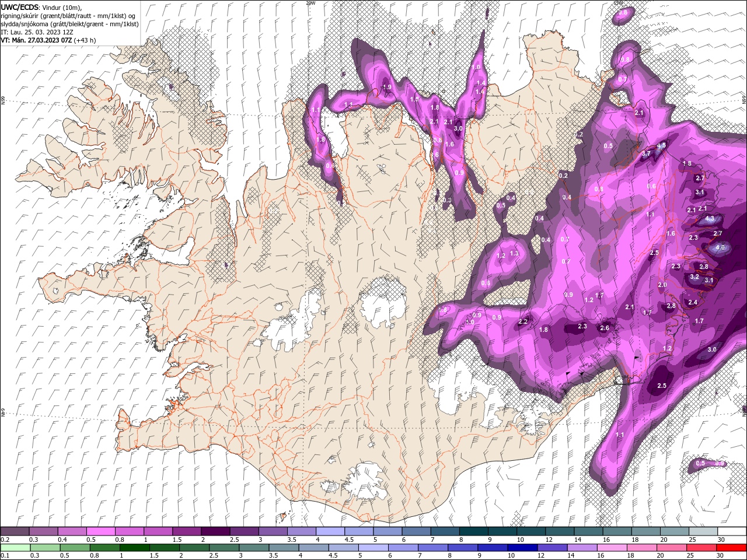Click the 2.4 precipitation value on the map
The width and height of the screenshot is (747, 560).
[x=693, y=302]
